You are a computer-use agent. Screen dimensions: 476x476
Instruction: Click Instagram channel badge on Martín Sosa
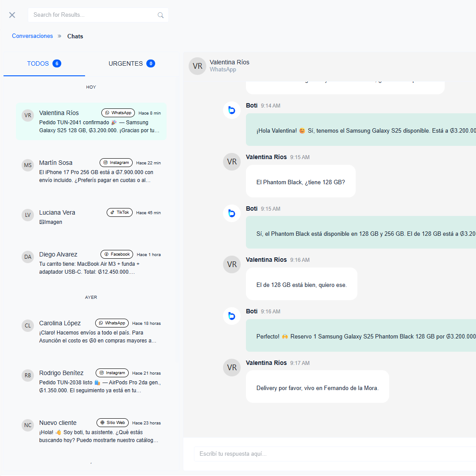[116, 162]
